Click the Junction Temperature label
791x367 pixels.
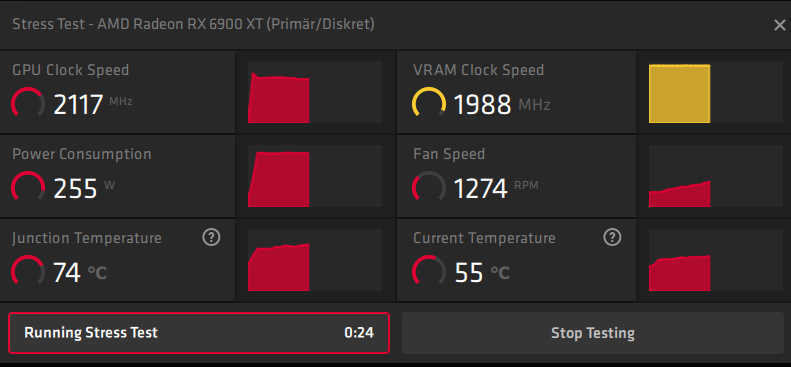point(87,238)
